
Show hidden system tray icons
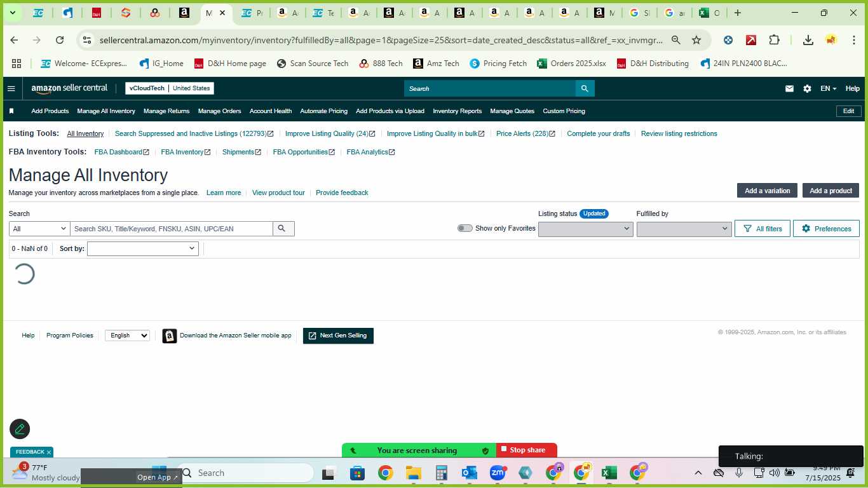[698, 473]
